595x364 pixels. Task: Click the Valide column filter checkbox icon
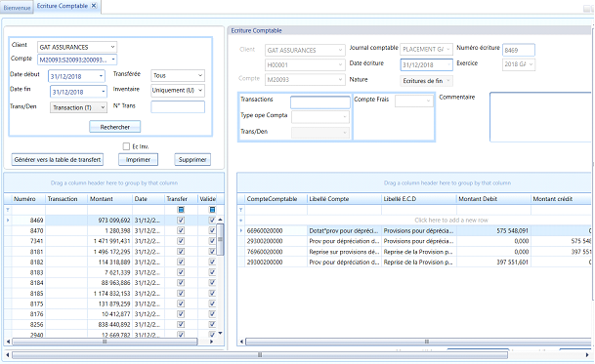(x=212, y=210)
